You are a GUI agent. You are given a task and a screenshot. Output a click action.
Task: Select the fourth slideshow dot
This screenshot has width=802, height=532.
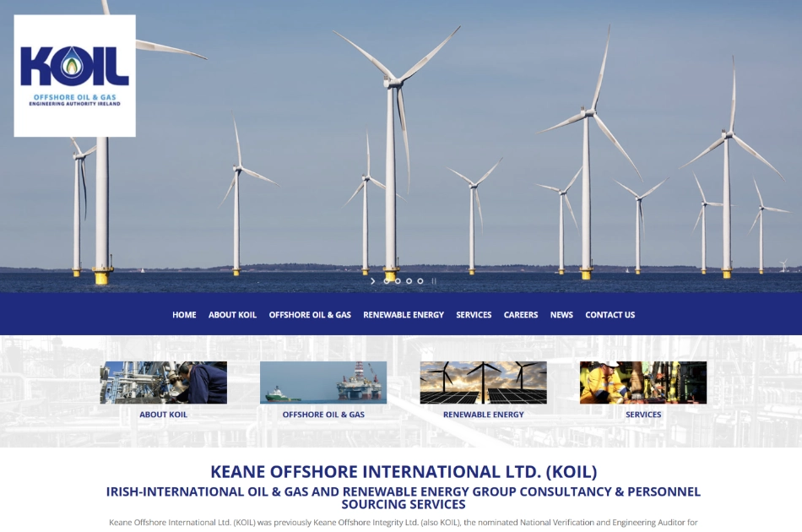tap(420, 281)
